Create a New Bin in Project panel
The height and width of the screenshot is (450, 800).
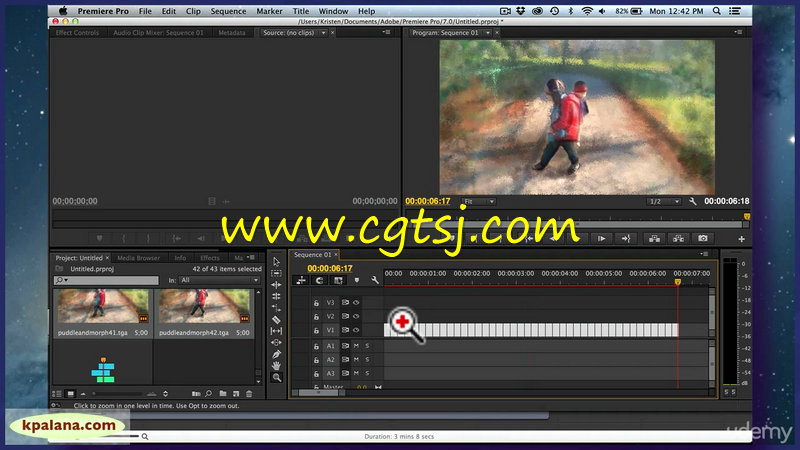pyautogui.click(x=223, y=394)
